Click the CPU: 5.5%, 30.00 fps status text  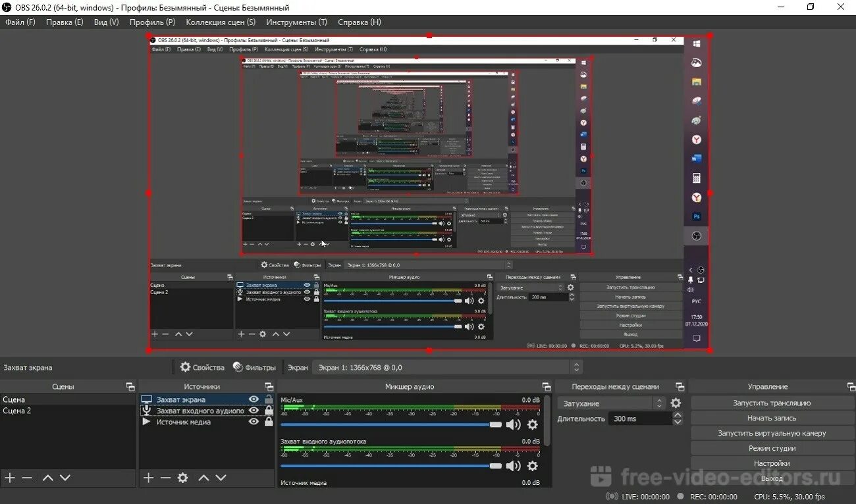pyautogui.click(x=789, y=497)
